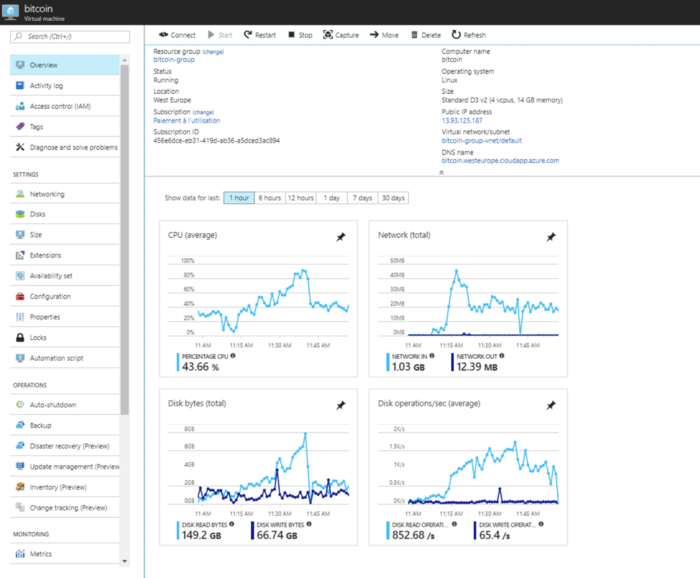
Task: Open Diagnose and solve problems
Action: point(65,147)
